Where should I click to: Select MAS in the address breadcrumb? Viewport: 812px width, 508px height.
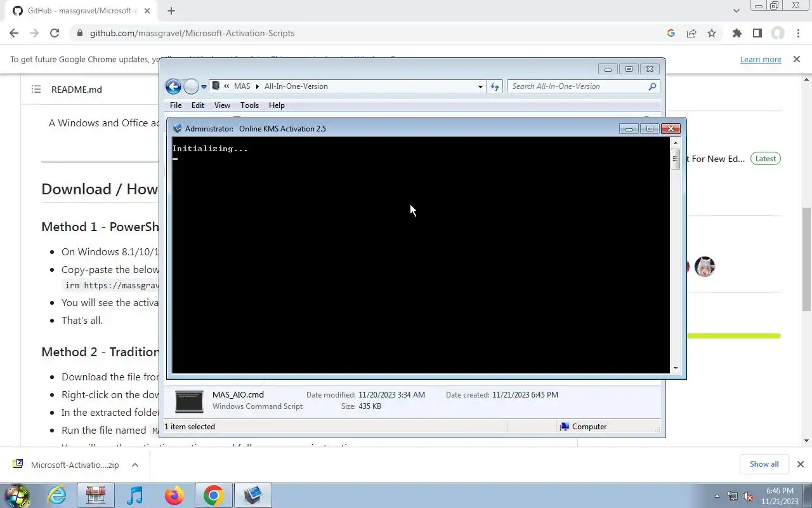pos(242,86)
